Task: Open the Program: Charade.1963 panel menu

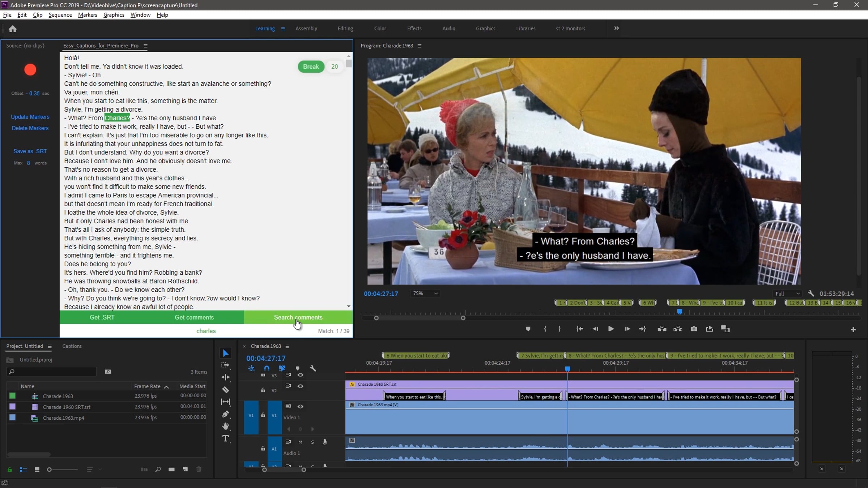Action: click(420, 46)
